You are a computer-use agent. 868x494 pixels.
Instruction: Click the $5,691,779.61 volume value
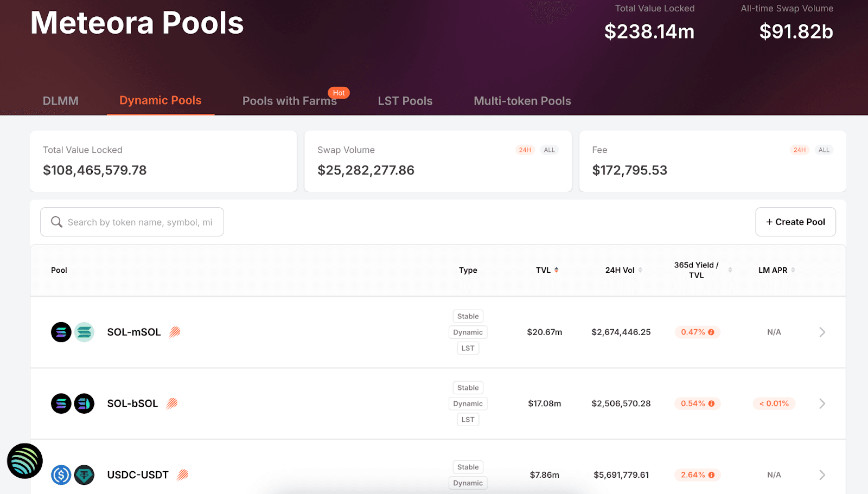(x=621, y=475)
